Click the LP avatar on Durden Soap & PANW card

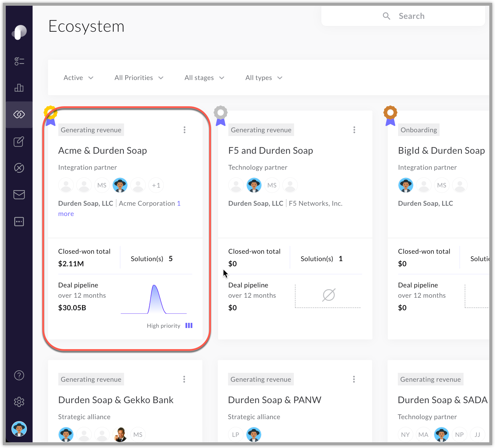coord(236,435)
